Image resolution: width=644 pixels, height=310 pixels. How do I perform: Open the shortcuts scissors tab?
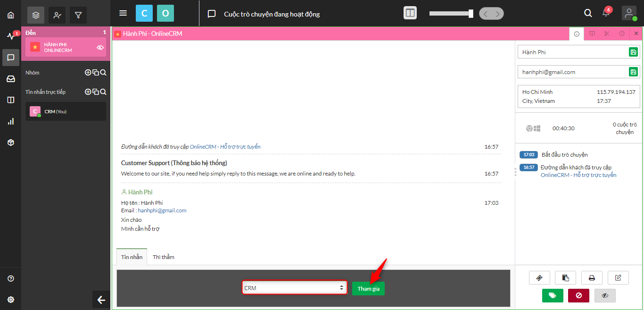(607, 34)
